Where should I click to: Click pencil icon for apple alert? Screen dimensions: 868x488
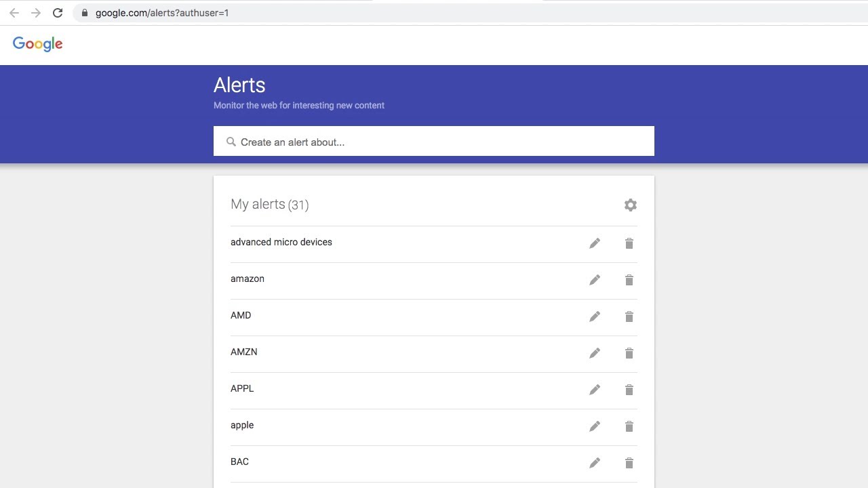(595, 426)
